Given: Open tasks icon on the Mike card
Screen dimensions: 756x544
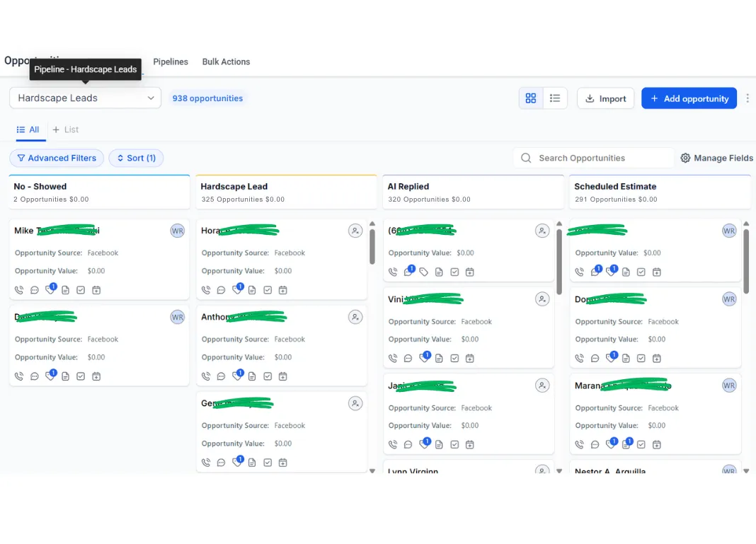Looking at the screenshot, I should [81, 290].
